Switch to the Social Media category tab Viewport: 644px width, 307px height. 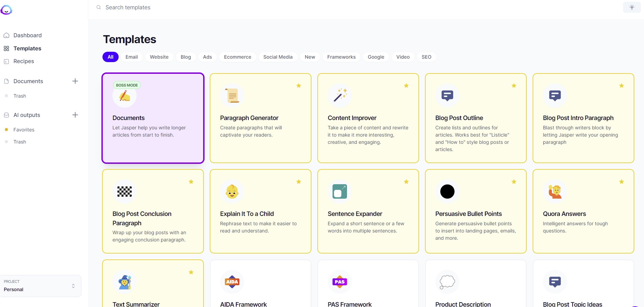tap(278, 57)
